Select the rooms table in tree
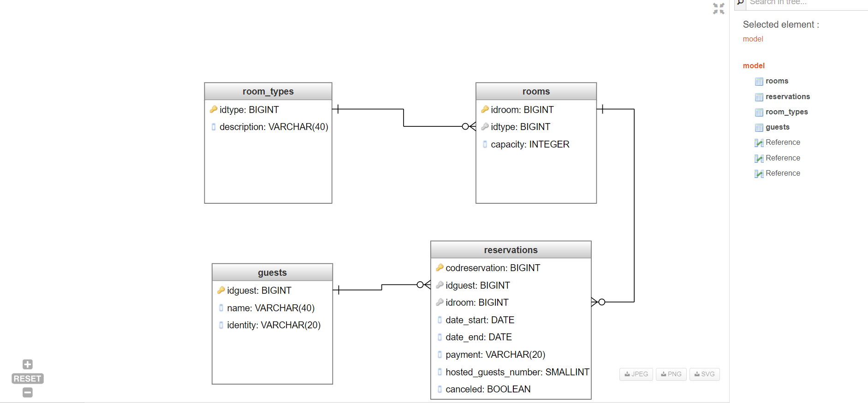 point(777,81)
